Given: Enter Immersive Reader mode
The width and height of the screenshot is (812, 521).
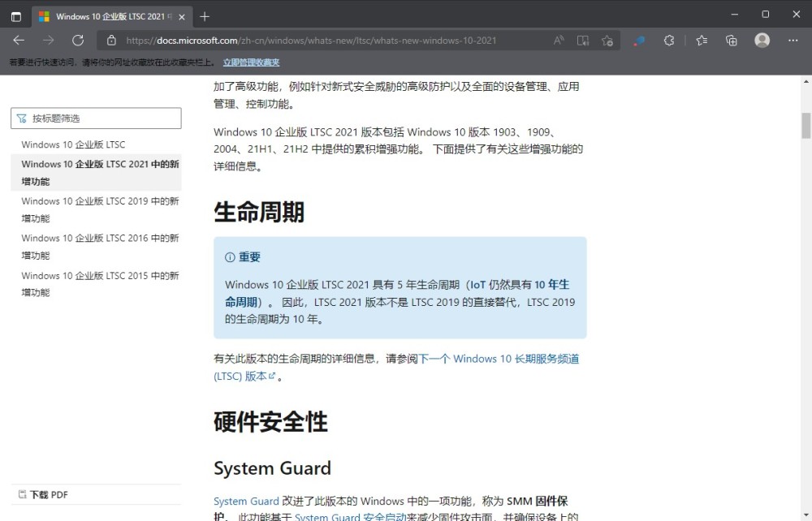Looking at the screenshot, I should 582,41.
